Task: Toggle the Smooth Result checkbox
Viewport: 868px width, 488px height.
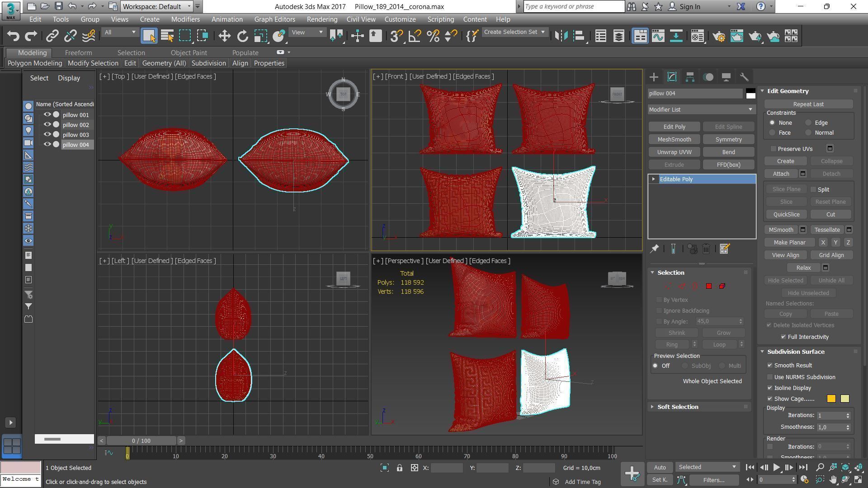Action: click(770, 366)
